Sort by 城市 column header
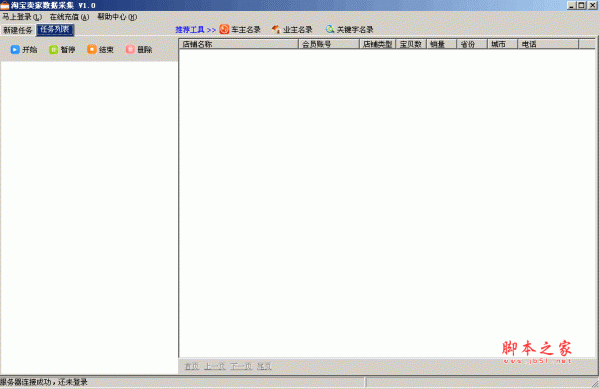The width and height of the screenshot is (600, 389). pos(502,44)
